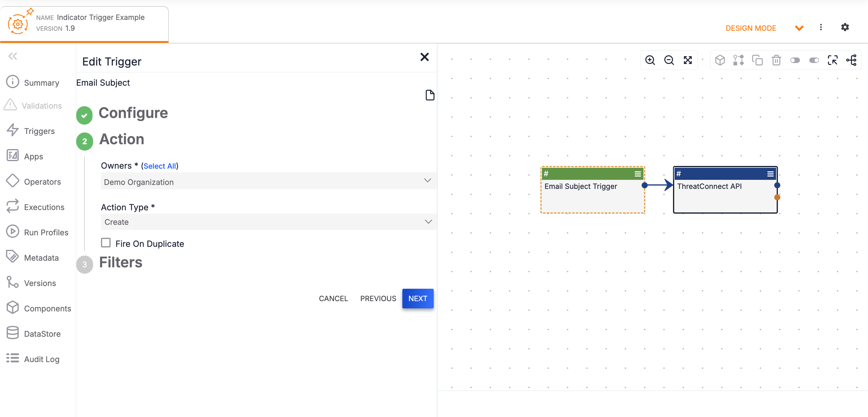868x417 pixels.
Task: Fit the canvas to screen
Action: tap(688, 60)
